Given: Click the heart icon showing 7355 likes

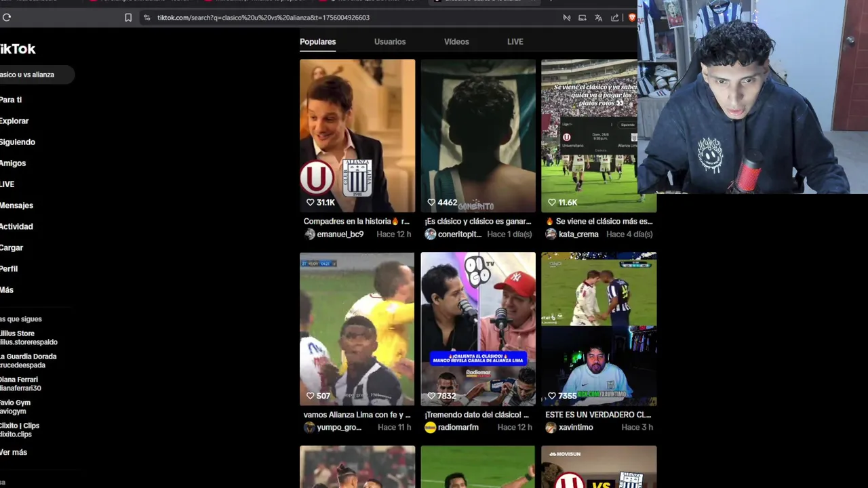Looking at the screenshot, I should point(551,396).
